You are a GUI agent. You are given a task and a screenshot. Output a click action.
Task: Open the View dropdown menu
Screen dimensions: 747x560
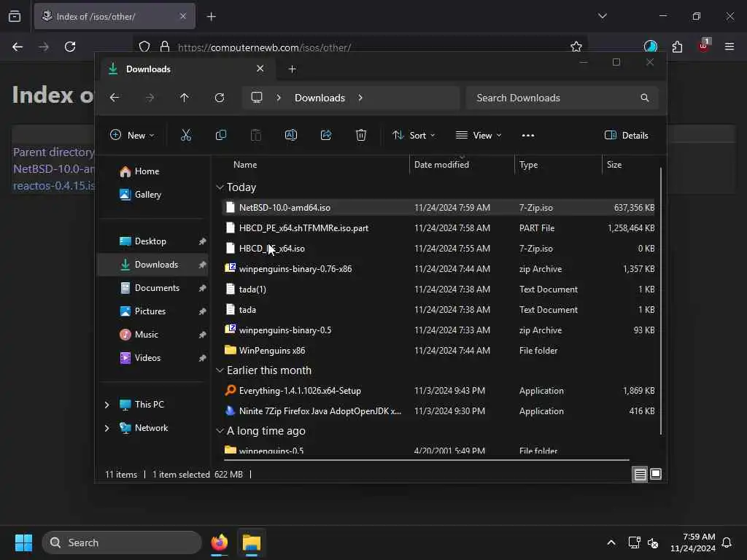point(479,135)
